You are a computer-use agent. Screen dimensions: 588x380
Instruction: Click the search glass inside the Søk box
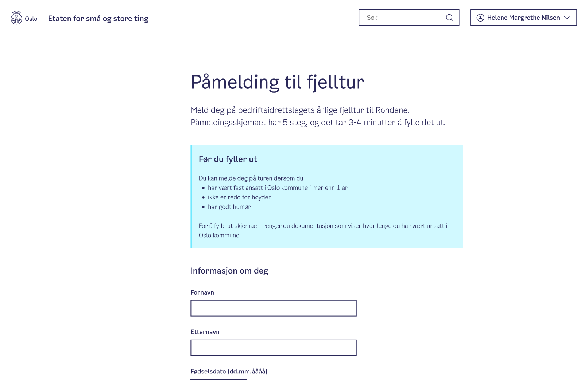coord(450,17)
